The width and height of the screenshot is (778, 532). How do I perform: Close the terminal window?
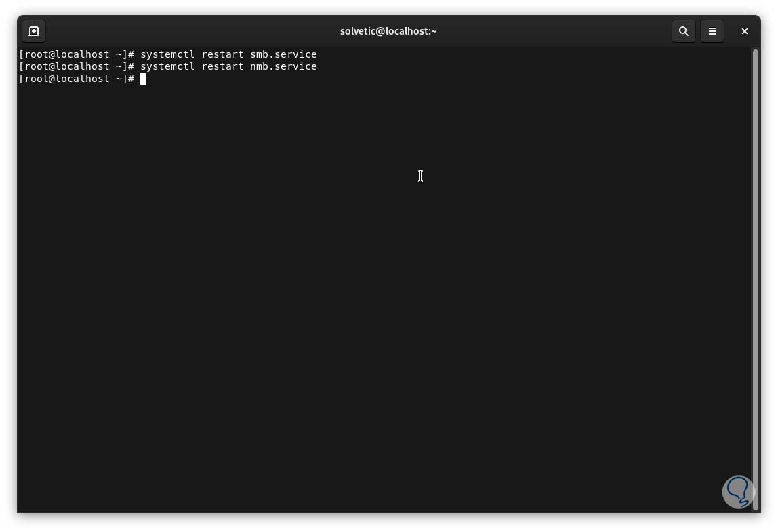pos(744,31)
